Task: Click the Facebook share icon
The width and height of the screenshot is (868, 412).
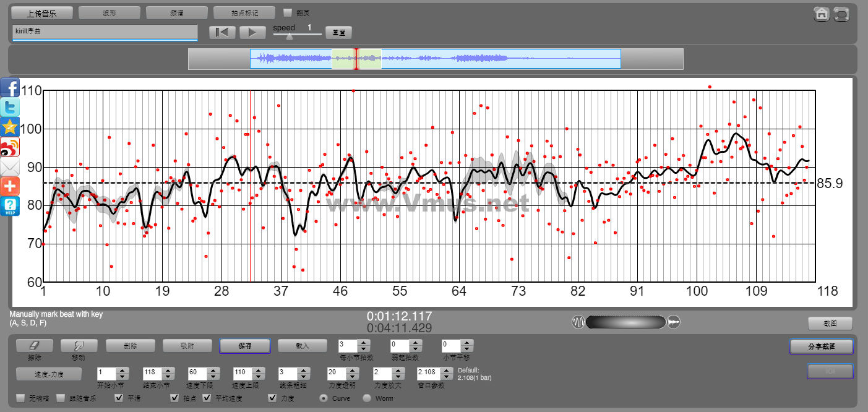Action: 10,88
